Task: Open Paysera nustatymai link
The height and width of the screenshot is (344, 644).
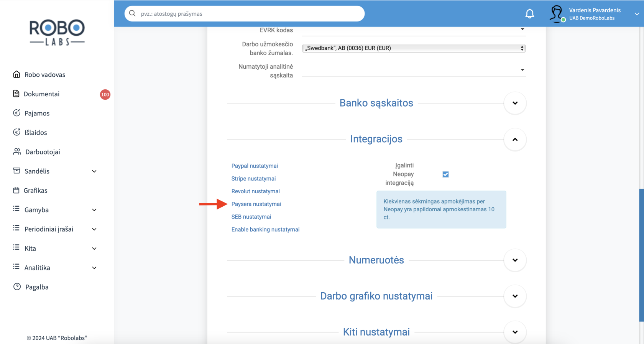Action: (256, 204)
